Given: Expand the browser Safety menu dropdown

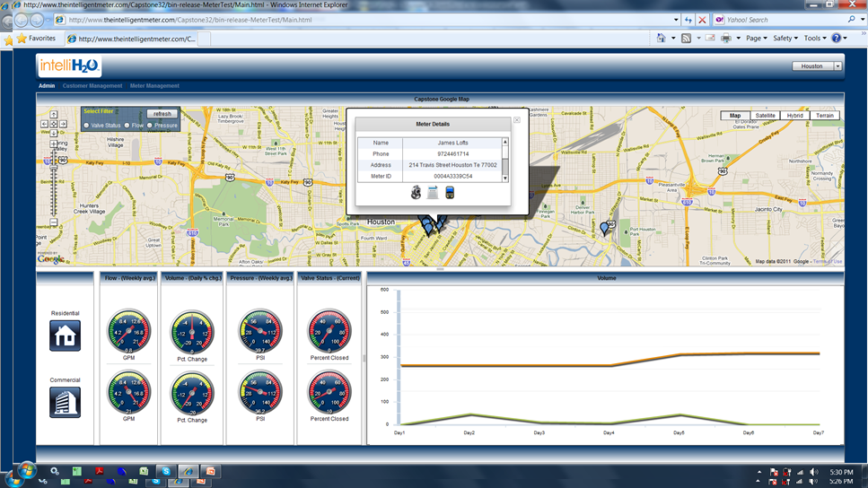Looking at the screenshot, I should click(785, 39).
